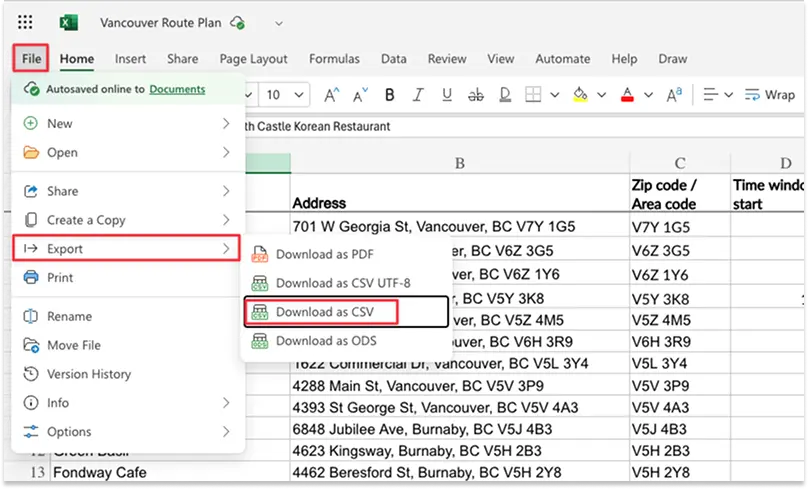Toggle italic formatting
808x489 pixels.
(418, 95)
